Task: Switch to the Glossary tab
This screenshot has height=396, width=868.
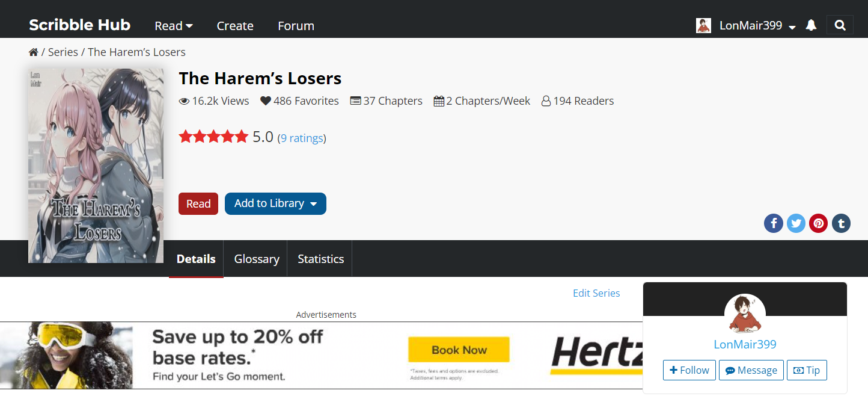Action: click(x=257, y=259)
